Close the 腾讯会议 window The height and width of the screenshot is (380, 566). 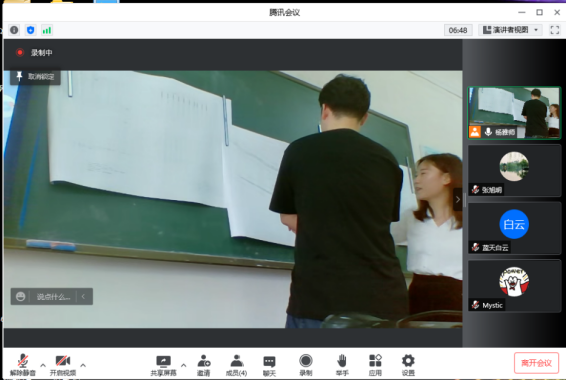point(557,12)
